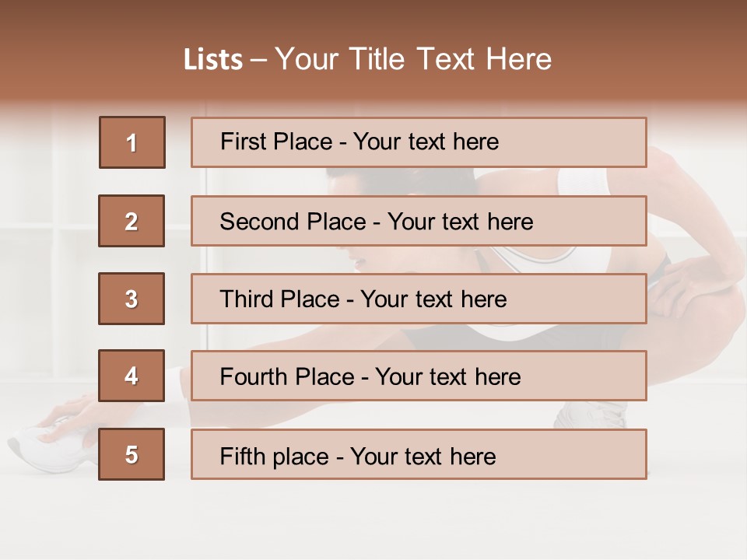
Task: Click the number 3 square
Action: (132, 299)
